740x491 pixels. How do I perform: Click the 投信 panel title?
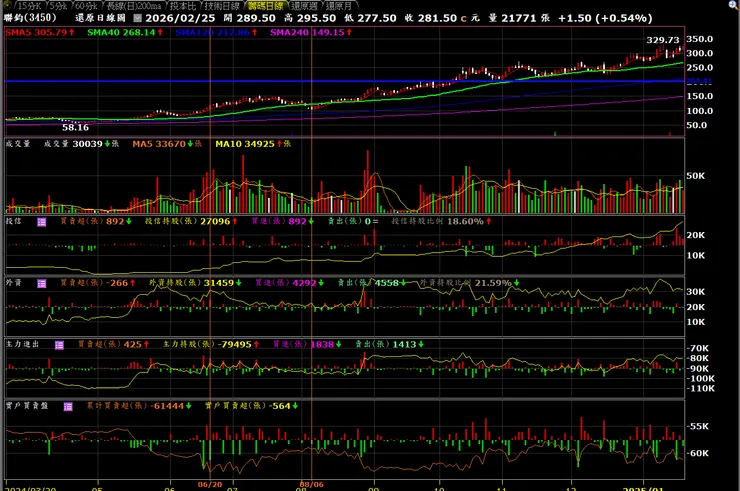tap(13, 221)
